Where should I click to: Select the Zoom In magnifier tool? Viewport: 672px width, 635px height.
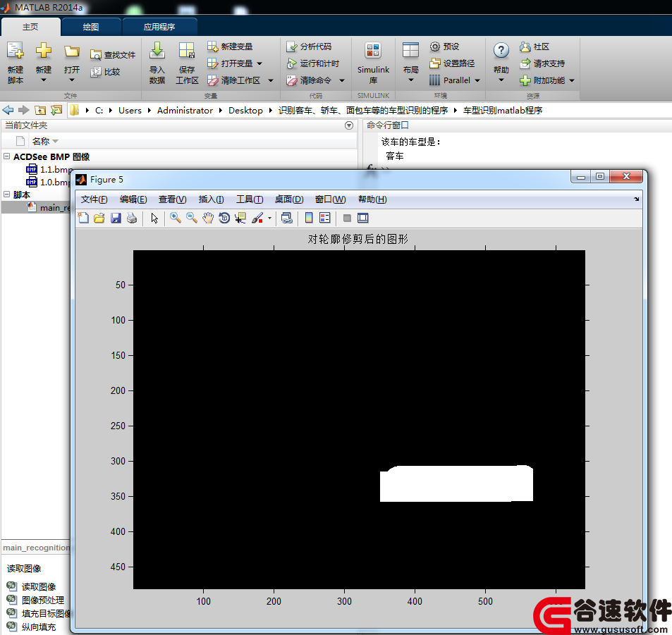[176, 218]
